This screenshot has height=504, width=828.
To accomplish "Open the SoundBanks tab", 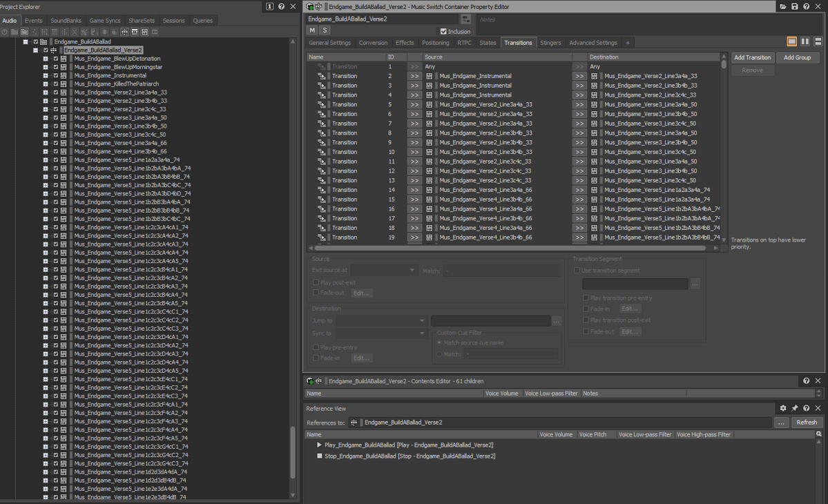I will (66, 21).
